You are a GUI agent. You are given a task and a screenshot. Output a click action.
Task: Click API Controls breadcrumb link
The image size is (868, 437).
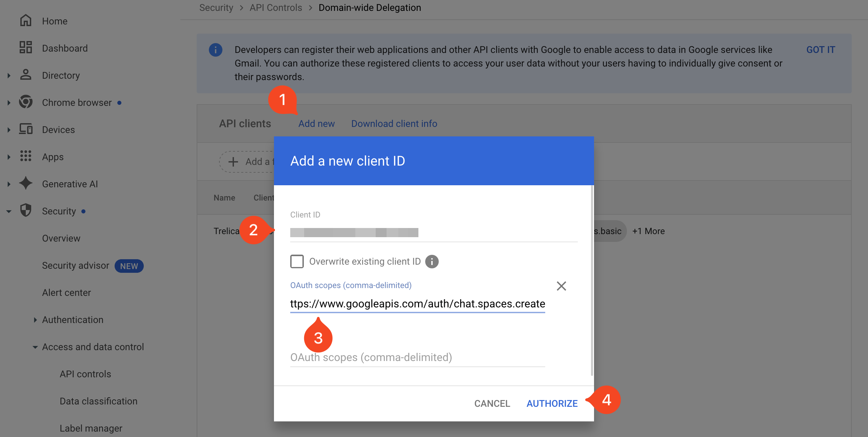coord(276,7)
